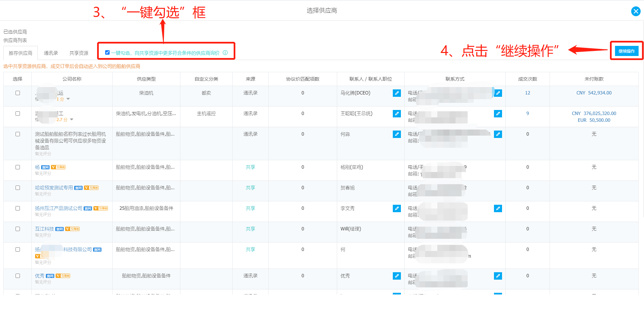Open deal count 12 link

(528, 93)
